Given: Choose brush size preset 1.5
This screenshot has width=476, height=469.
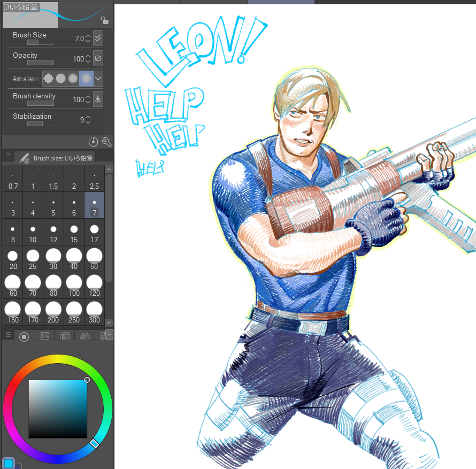Looking at the screenshot, I should (x=53, y=179).
